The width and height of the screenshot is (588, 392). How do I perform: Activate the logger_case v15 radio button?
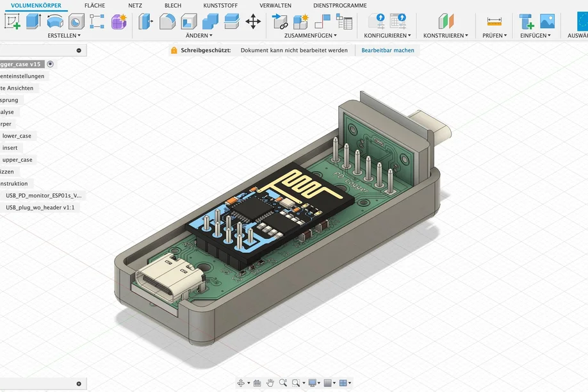(x=50, y=64)
